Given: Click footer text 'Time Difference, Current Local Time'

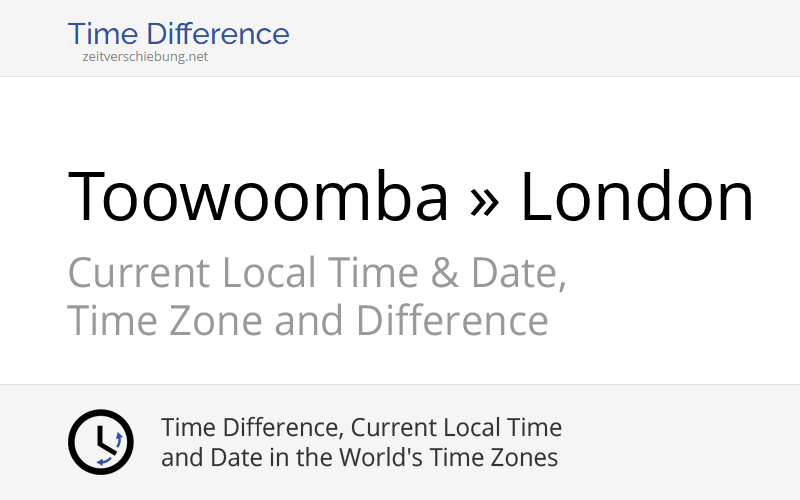Looking at the screenshot, I should pyautogui.click(x=361, y=428).
